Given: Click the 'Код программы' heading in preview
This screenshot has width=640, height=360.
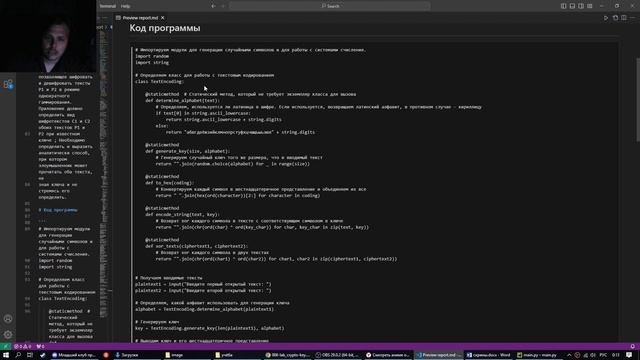Looking at the screenshot, I should (x=165, y=28).
